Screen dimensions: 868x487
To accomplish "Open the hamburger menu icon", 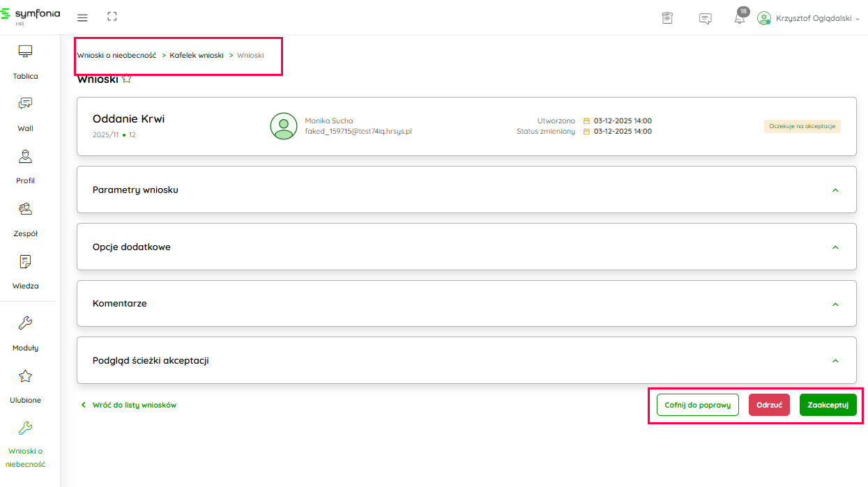I will pos(82,17).
